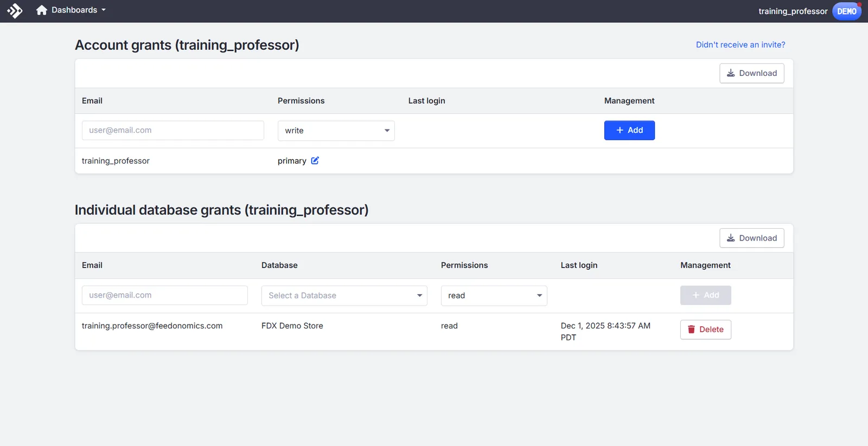
Task: Click the disabled Add button for database grants
Action: pyautogui.click(x=706, y=295)
